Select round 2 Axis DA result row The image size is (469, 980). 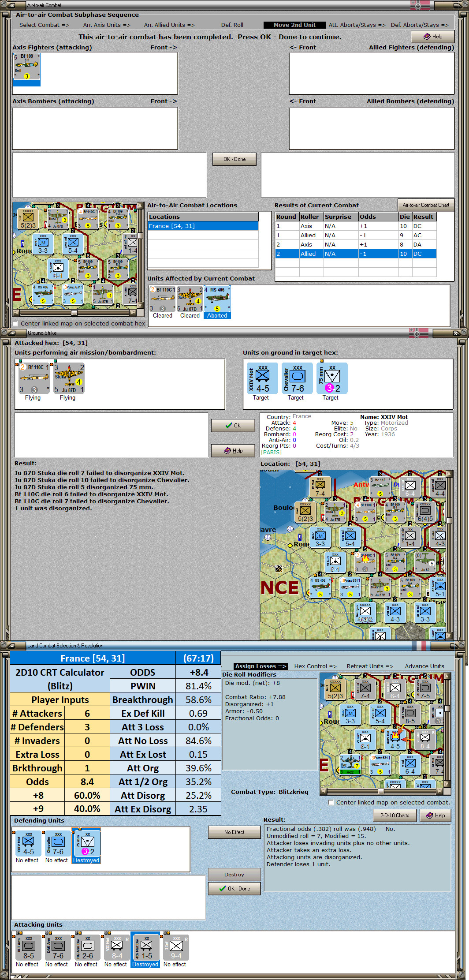pos(356,245)
